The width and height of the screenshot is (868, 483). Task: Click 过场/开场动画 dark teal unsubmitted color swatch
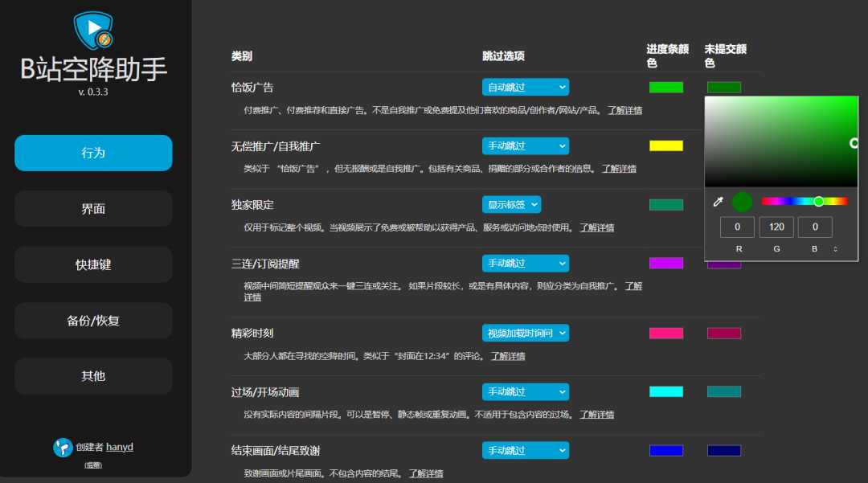(723, 391)
